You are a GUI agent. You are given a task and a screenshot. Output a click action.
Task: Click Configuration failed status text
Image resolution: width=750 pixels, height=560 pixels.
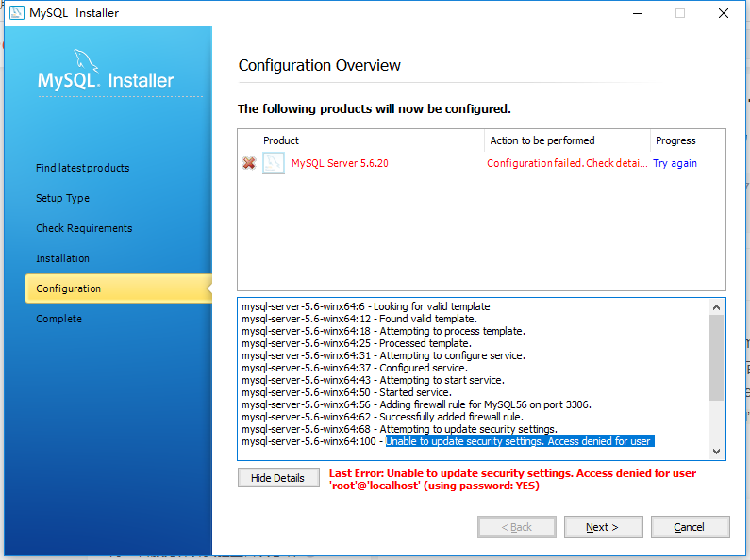pos(567,163)
